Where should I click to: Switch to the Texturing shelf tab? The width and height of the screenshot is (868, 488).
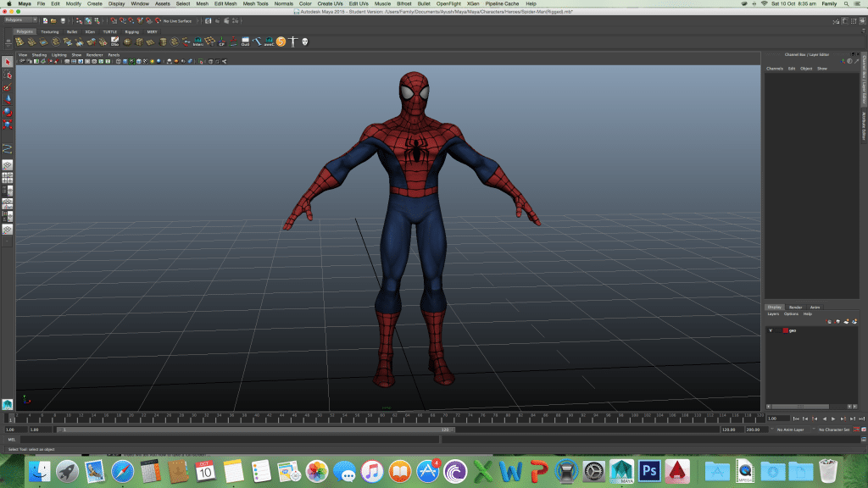50,31
